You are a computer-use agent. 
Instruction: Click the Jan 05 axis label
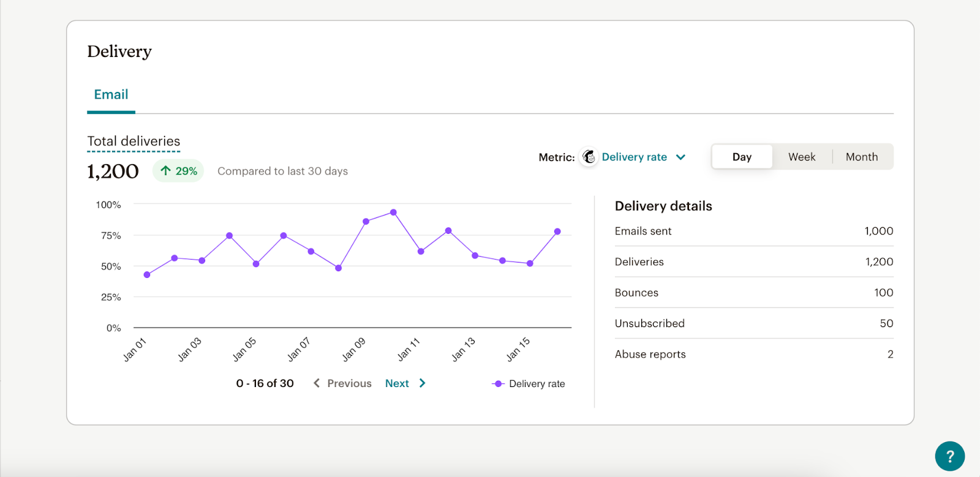[244, 350]
